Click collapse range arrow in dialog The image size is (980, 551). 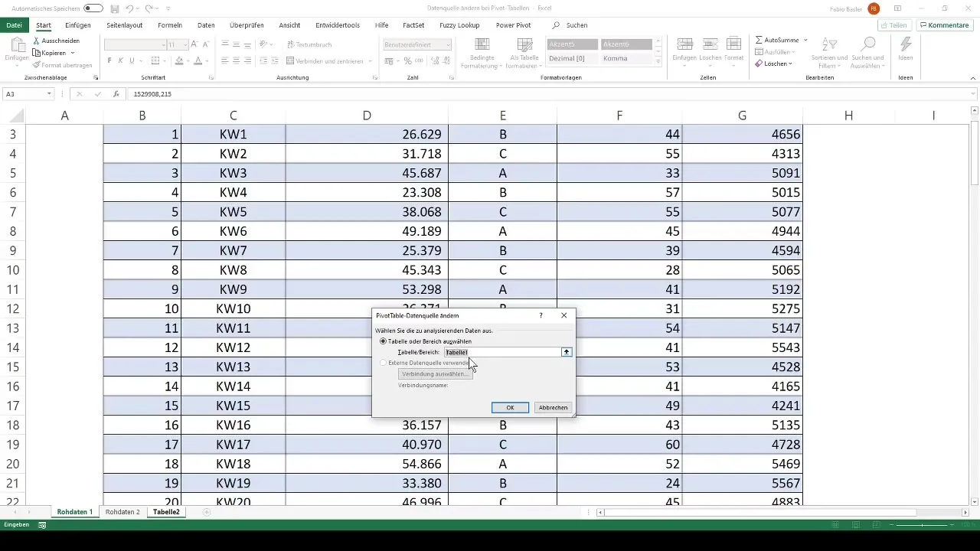pyautogui.click(x=567, y=352)
